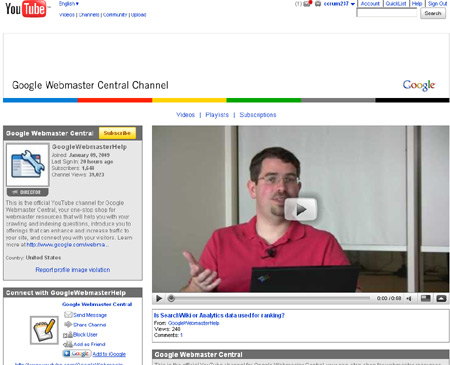Click the Sign Out link
Image resolution: width=450 pixels, height=365 pixels.
coord(437,4)
